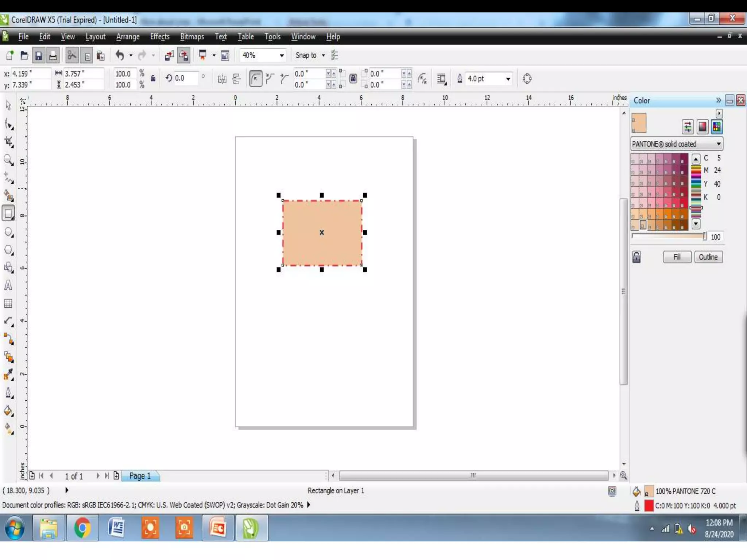Toggle edit corners together lock

point(353,78)
